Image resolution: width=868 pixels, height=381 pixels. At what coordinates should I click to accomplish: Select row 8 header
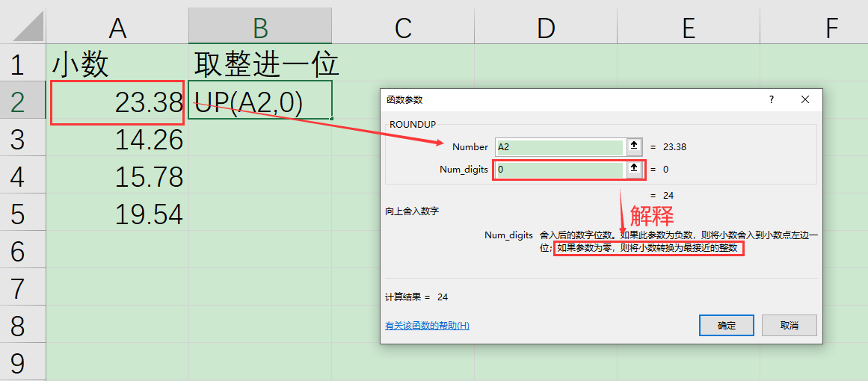22,324
